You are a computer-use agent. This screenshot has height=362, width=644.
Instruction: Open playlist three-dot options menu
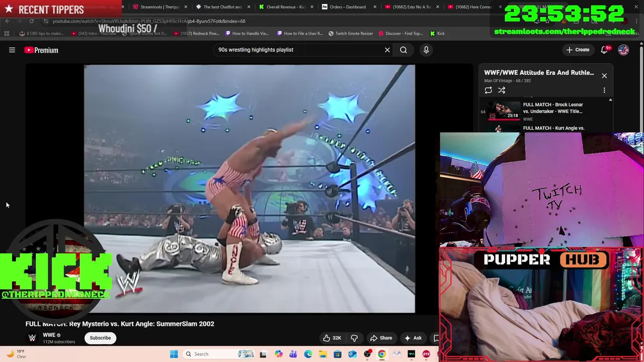click(604, 90)
